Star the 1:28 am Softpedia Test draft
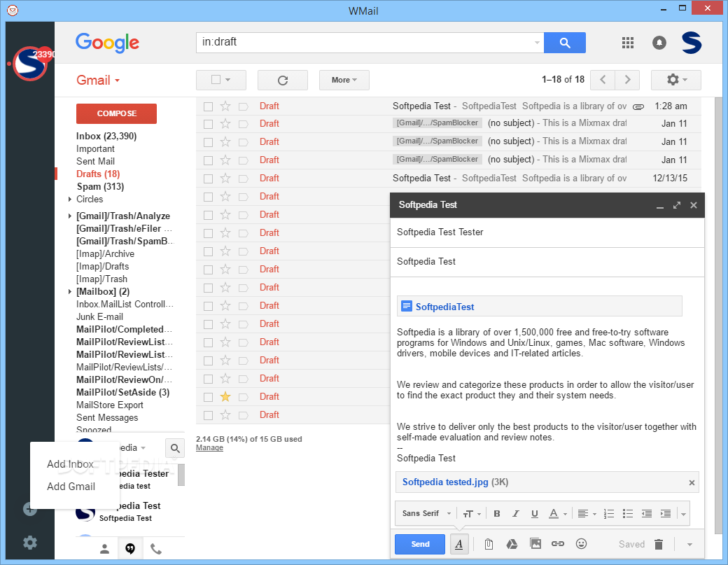 pos(225,106)
